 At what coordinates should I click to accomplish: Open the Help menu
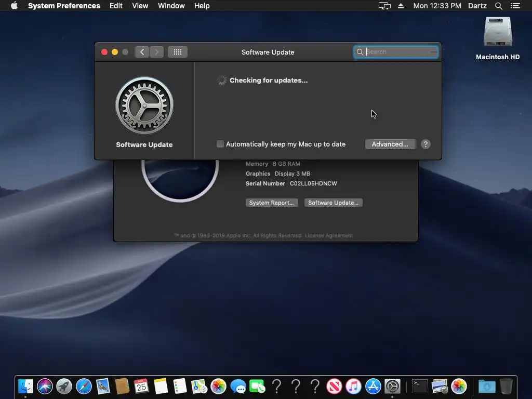202,6
